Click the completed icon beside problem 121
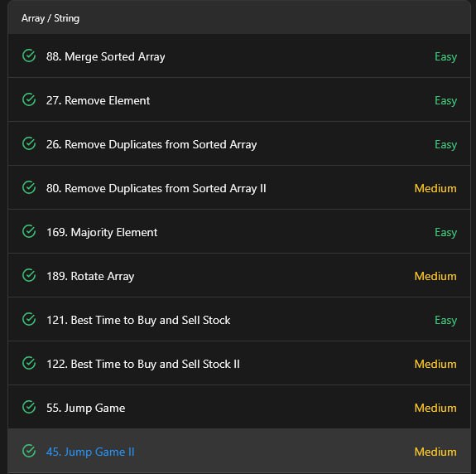 coord(29,319)
